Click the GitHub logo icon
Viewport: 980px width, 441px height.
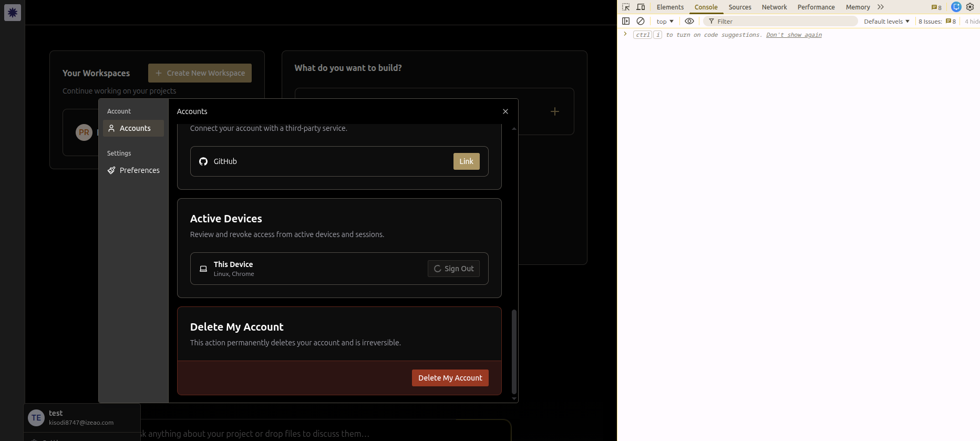coord(203,161)
